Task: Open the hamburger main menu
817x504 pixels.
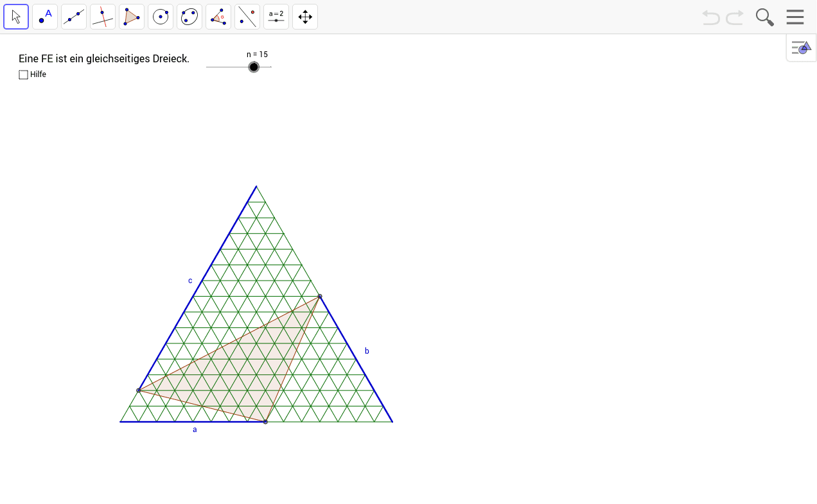Action: [795, 17]
